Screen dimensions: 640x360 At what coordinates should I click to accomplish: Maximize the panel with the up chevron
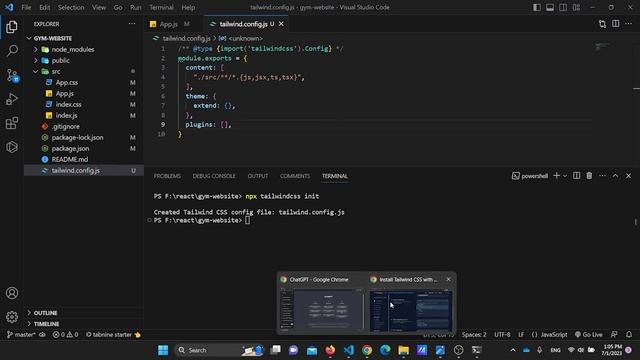615,176
